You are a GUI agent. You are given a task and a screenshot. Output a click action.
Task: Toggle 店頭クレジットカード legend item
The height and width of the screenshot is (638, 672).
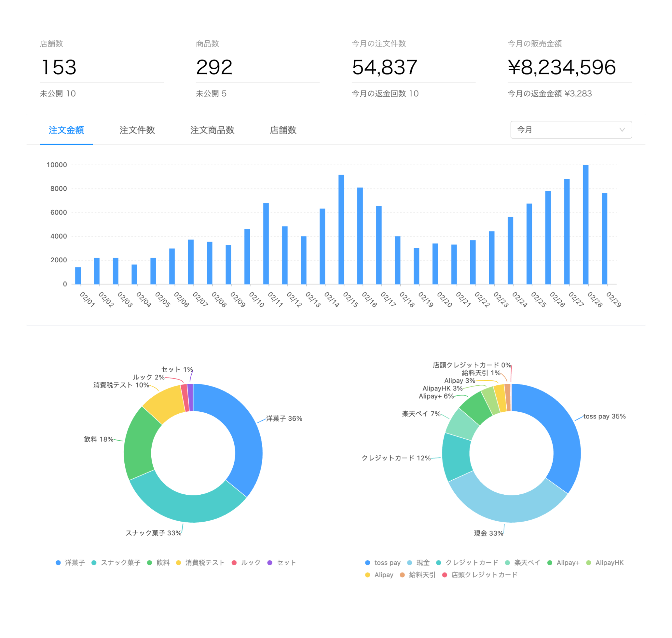pyautogui.click(x=480, y=575)
